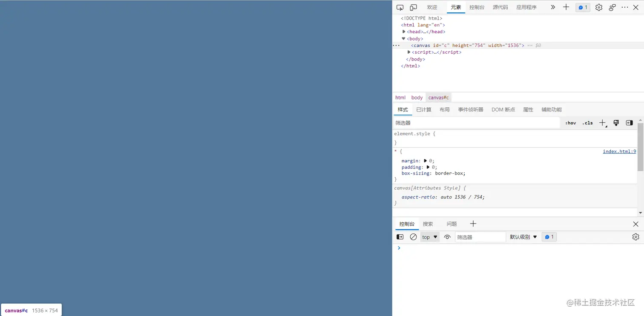Open console settings gear icon
The height and width of the screenshot is (316, 644).
tap(635, 237)
